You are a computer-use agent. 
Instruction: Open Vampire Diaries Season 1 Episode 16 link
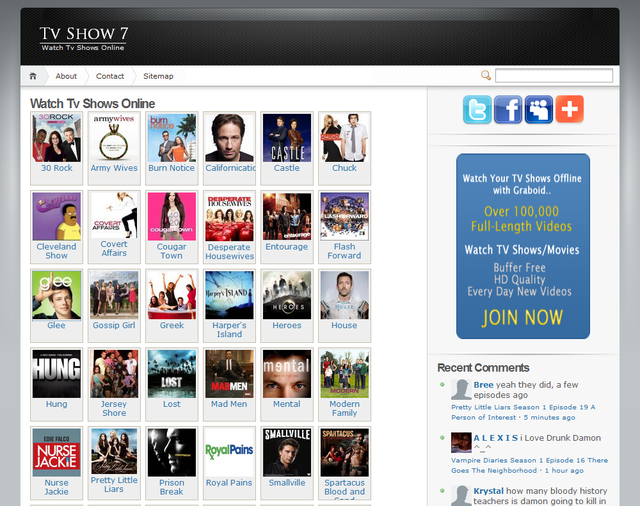tap(529, 465)
